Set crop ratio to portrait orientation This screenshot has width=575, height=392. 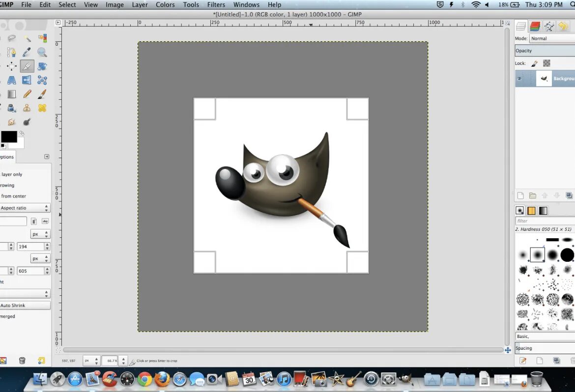click(34, 221)
